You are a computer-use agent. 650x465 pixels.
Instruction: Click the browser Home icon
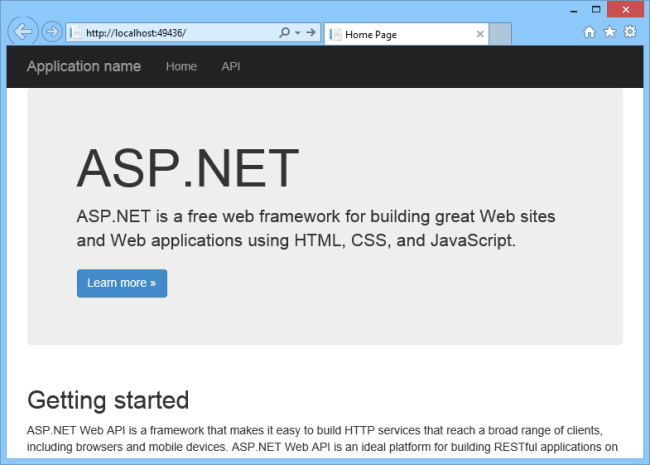click(x=589, y=32)
